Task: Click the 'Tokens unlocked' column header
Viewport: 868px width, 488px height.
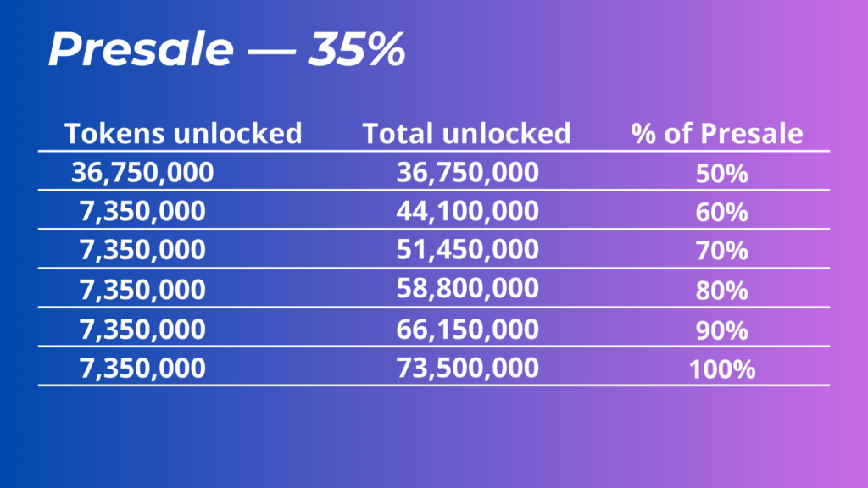Action: click(x=183, y=134)
